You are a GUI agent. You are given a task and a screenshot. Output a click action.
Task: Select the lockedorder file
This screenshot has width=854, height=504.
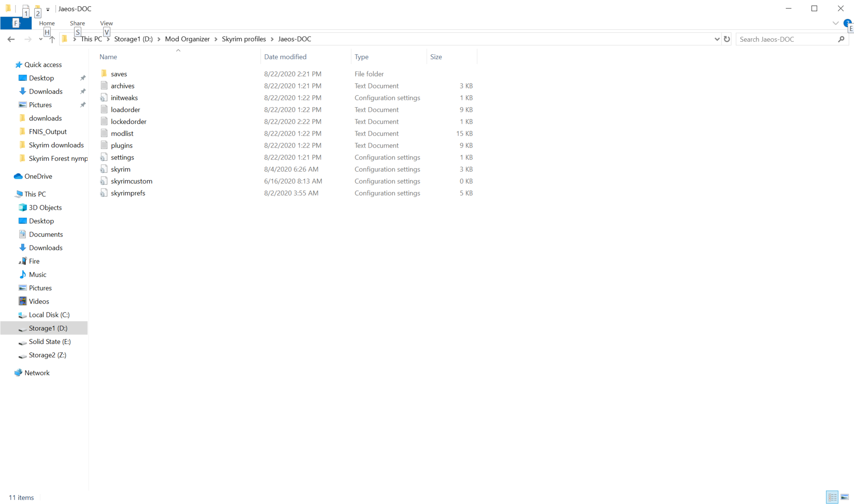coord(129,121)
